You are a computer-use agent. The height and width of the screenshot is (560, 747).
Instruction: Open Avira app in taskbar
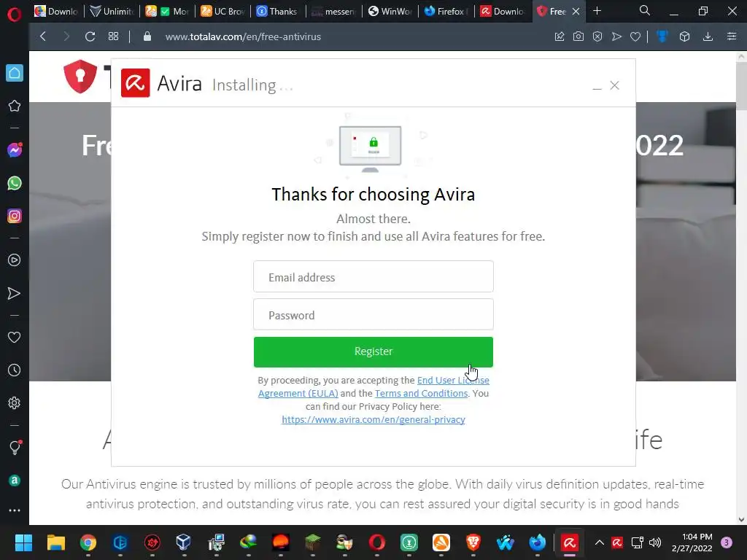[569, 542]
